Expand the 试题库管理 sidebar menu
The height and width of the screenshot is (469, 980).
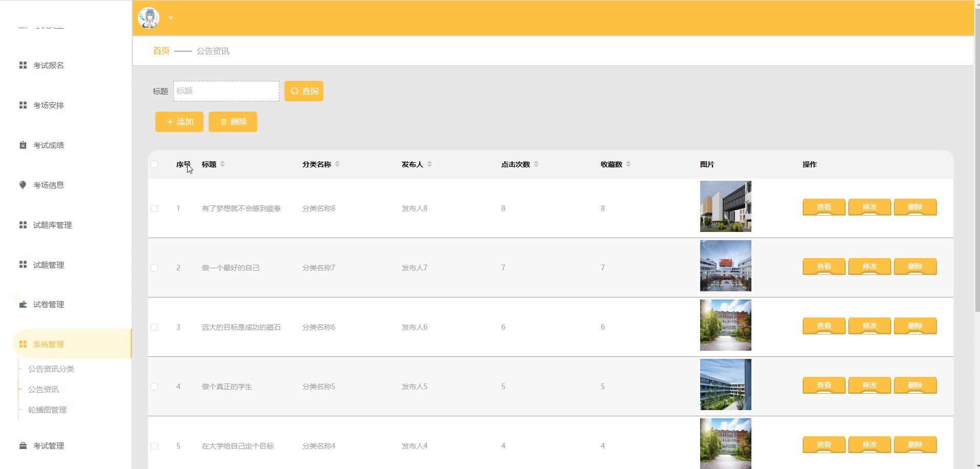(x=52, y=225)
